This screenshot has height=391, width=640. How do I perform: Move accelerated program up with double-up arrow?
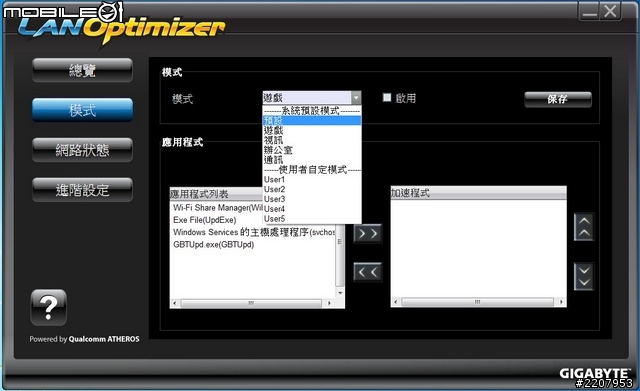584,227
